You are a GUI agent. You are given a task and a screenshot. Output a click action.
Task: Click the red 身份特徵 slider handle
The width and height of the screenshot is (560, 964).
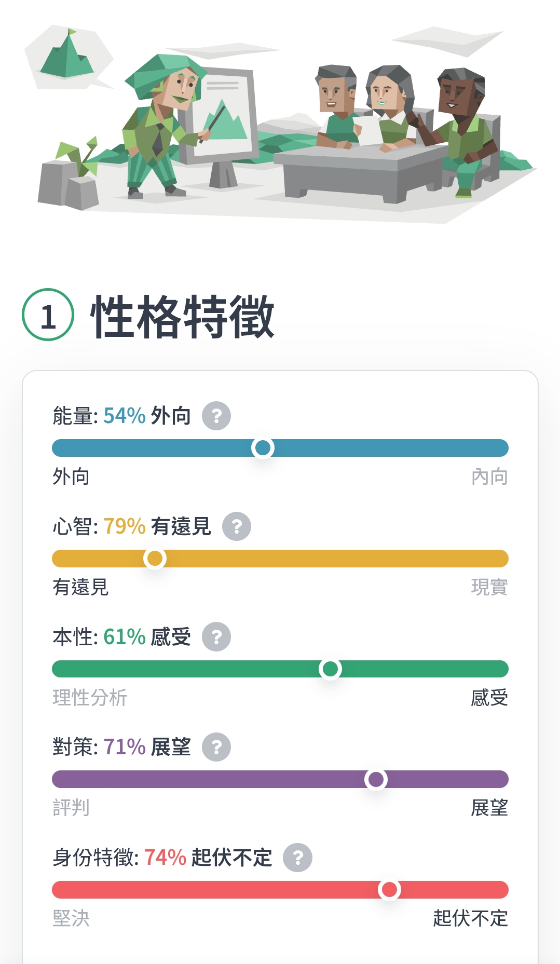[x=389, y=890]
